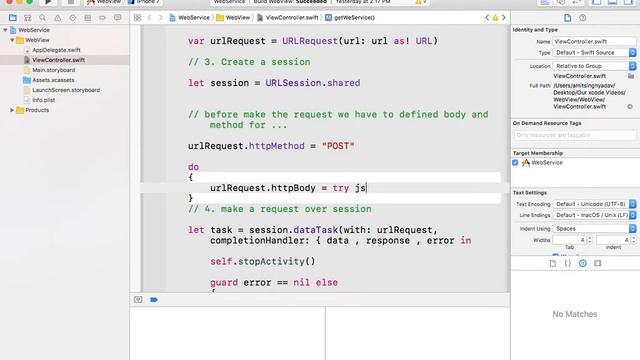The height and width of the screenshot is (360, 640).
Task: Toggle breakpoints activation blue icon
Action: pyautogui.click(x=154, y=300)
